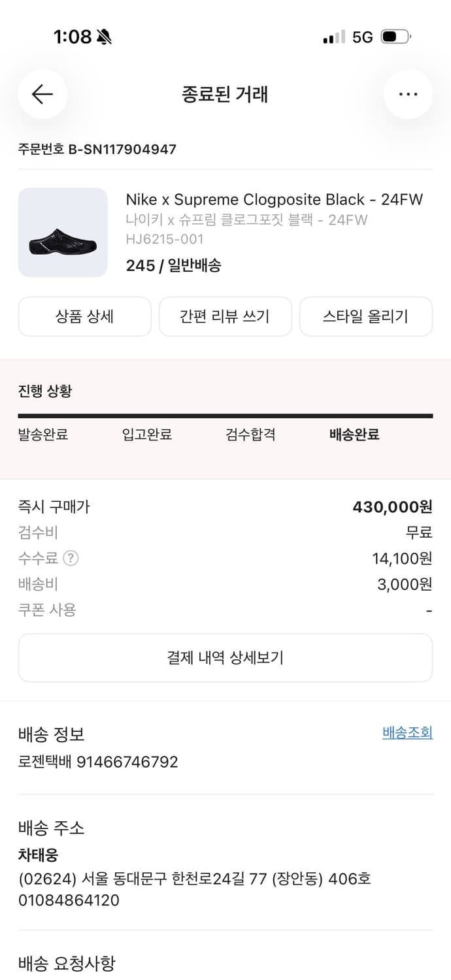The width and height of the screenshot is (451, 980).
Task: Open the Clogposite product thumbnail
Action: (x=63, y=233)
